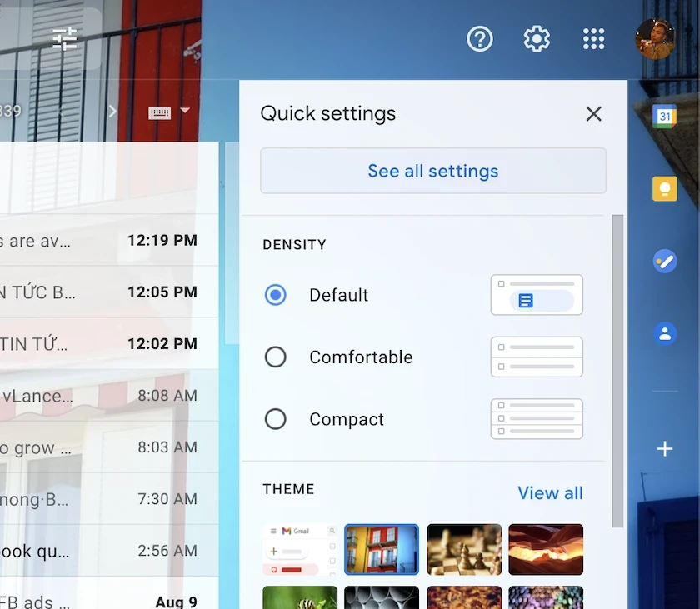Open Google Tasks in the sidebar
Viewport: 700px width, 609px height.
coord(664,261)
